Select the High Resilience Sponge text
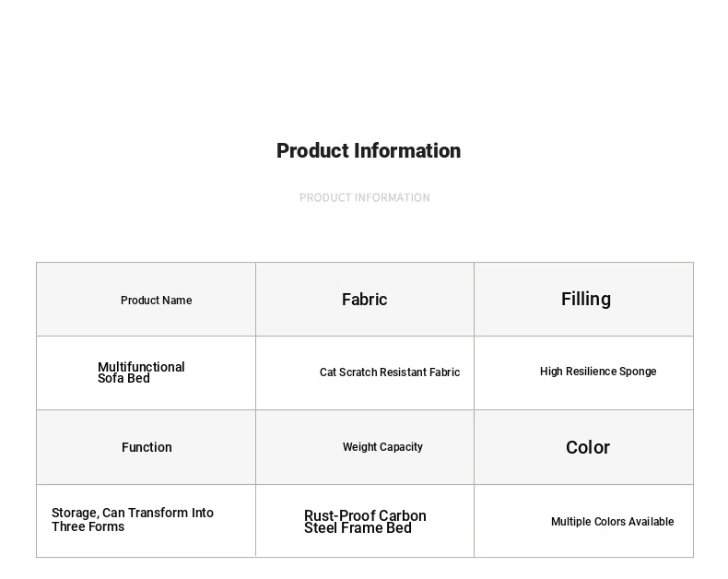Image resolution: width=728 pixels, height=579 pixels. click(x=598, y=372)
